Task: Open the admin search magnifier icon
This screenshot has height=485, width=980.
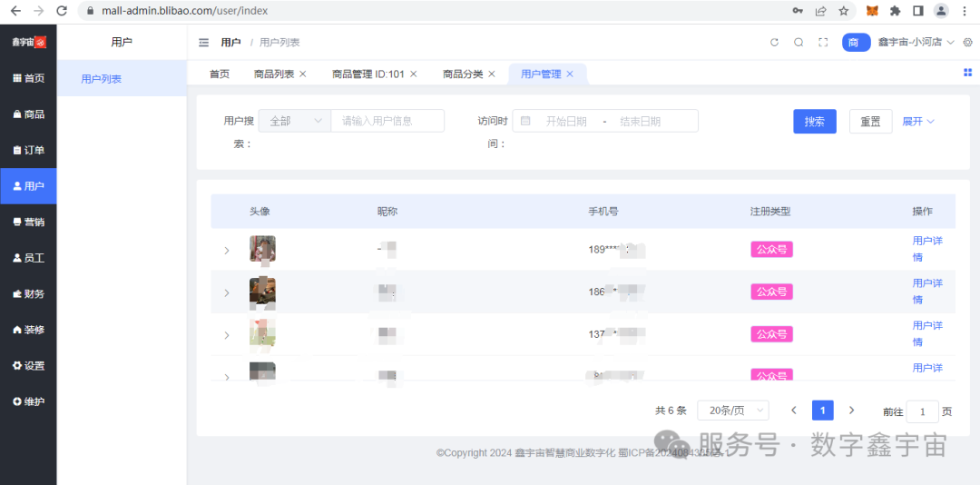Action: click(x=799, y=43)
